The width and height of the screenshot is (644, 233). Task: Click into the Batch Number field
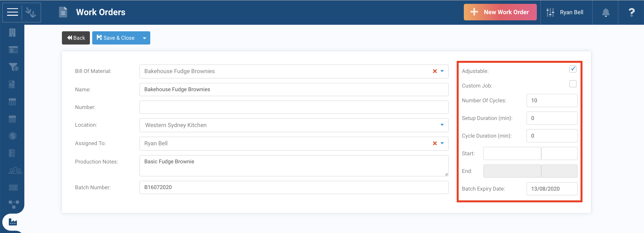pyautogui.click(x=294, y=188)
